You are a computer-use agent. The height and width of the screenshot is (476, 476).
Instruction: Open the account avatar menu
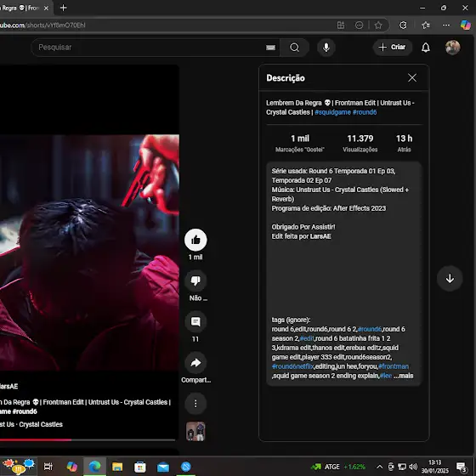click(452, 48)
